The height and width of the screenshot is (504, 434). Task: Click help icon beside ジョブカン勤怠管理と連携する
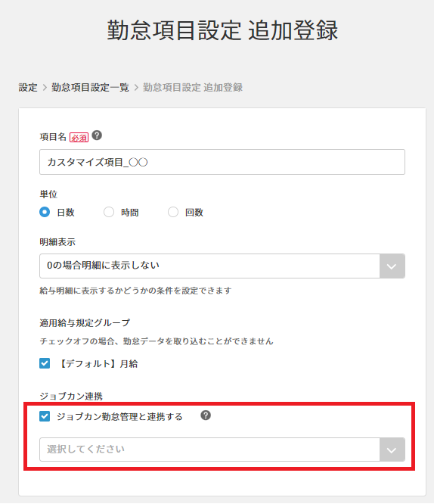click(x=206, y=415)
